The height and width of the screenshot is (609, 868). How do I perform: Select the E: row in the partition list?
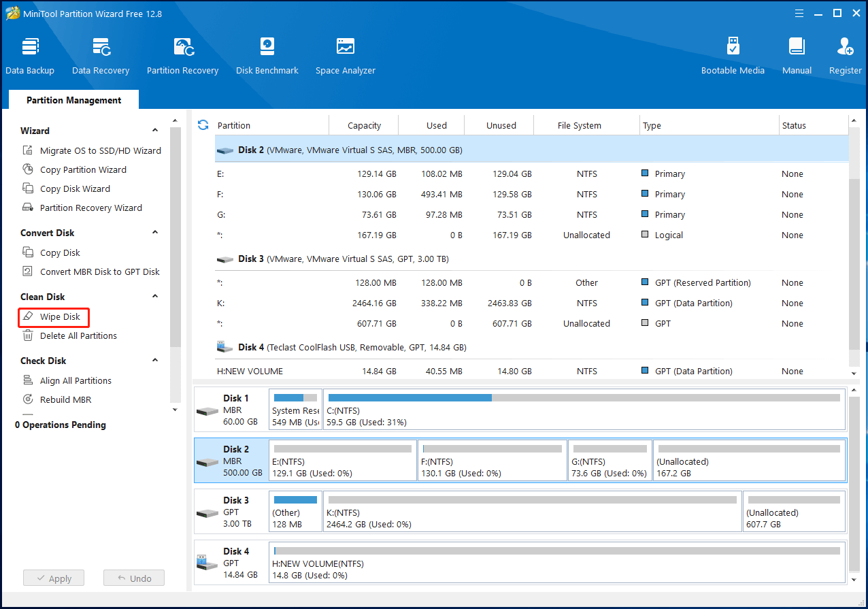pos(531,174)
